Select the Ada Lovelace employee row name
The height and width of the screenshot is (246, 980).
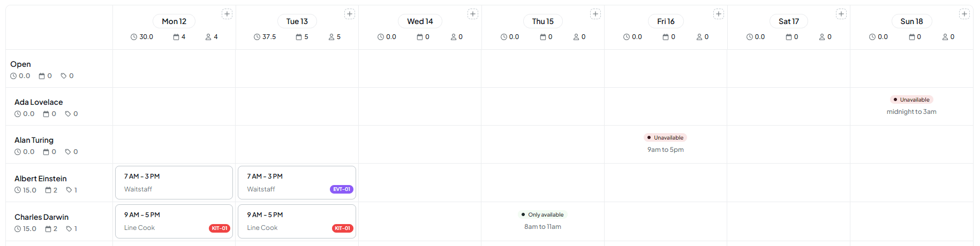(x=39, y=102)
